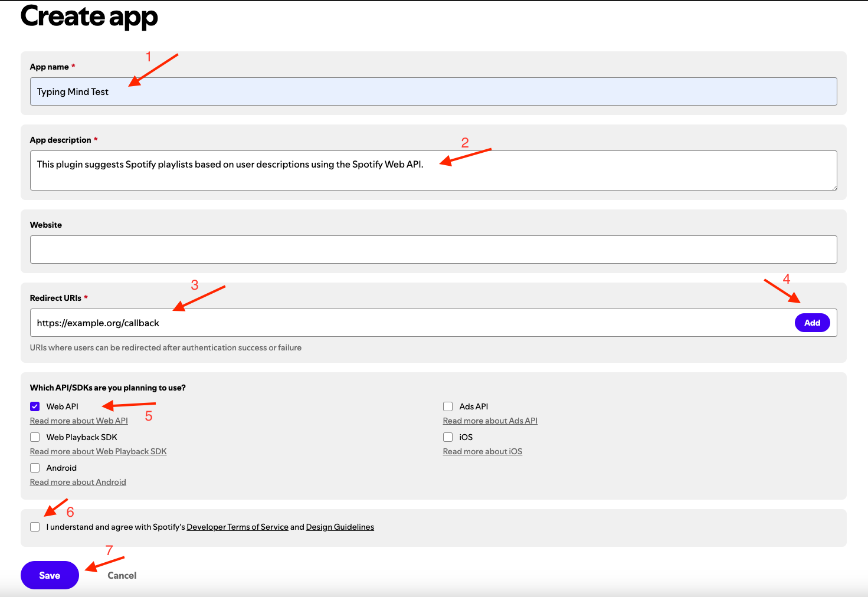Uncheck the Web API checkbox
868x597 pixels.
35,406
